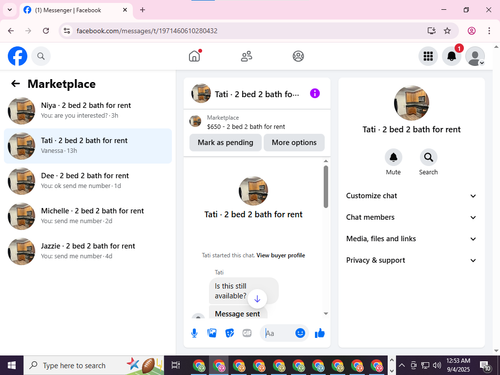Screen dimensions: 500x375
Task: Click the chat scrollbar thumb
Action: pyautogui.click(x=326, y=187)
